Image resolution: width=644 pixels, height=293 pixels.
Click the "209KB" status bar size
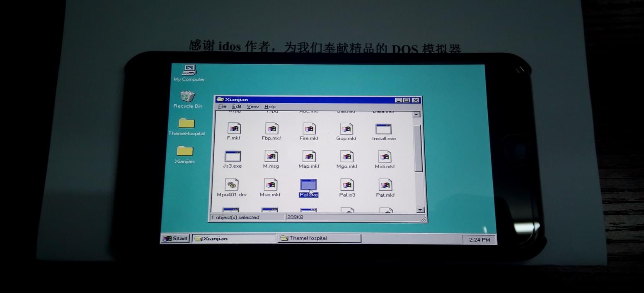tap(295, 217)
